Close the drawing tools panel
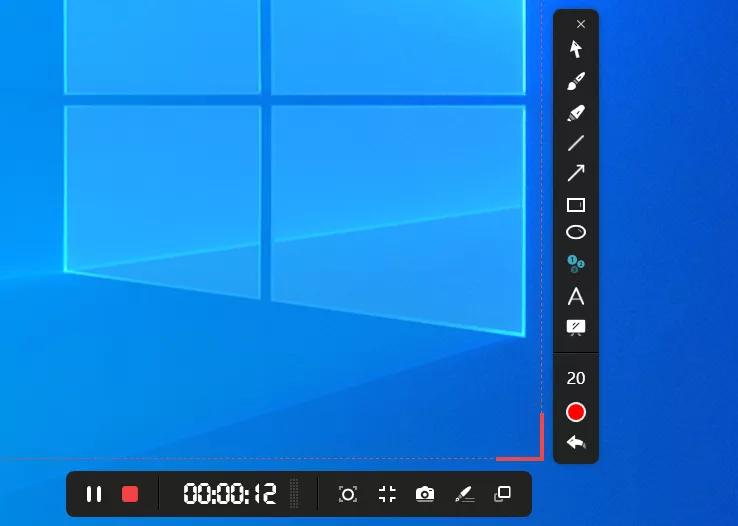The image size is (738, 526). (581, 24)
